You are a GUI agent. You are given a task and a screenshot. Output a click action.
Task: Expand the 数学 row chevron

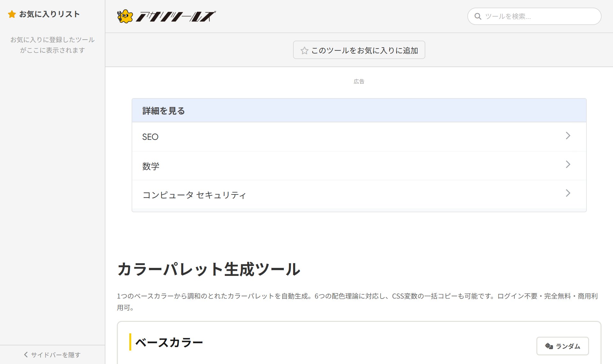coord(568,164)
